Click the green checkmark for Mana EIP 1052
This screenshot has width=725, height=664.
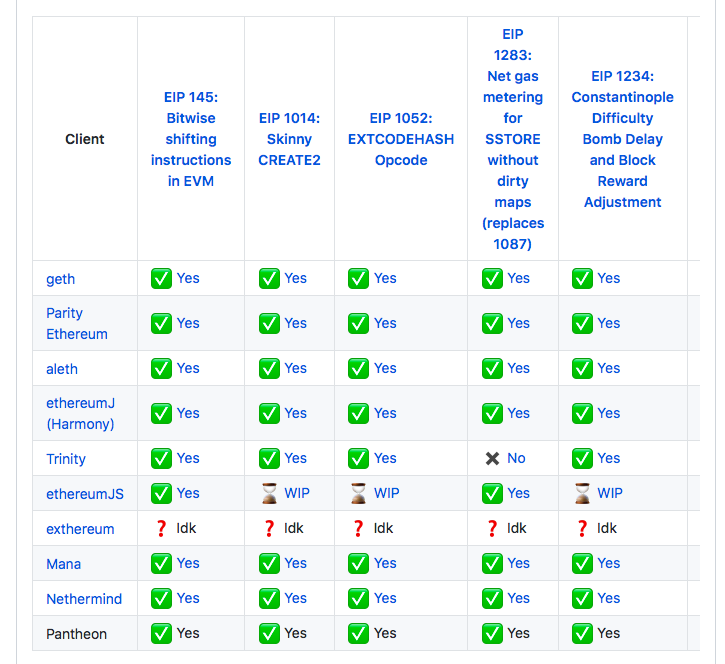pos(358,564)
